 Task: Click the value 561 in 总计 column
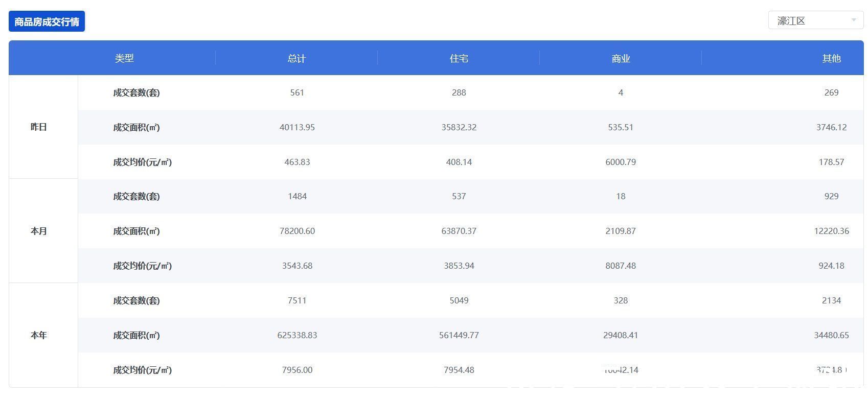pyautogui.click(x=297, y=92)
